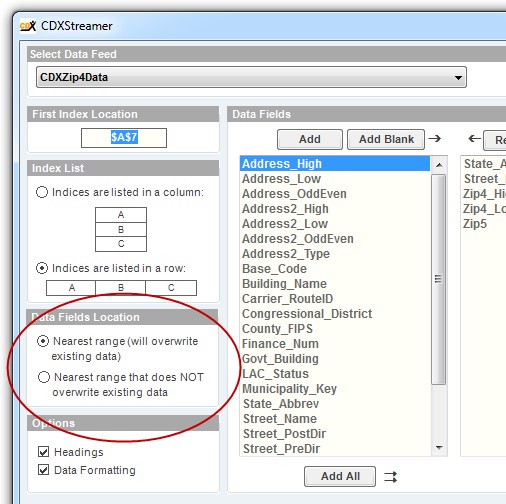506x504 pixels.
Task: Select County_FIPS in the fields list
Action: 335,329
